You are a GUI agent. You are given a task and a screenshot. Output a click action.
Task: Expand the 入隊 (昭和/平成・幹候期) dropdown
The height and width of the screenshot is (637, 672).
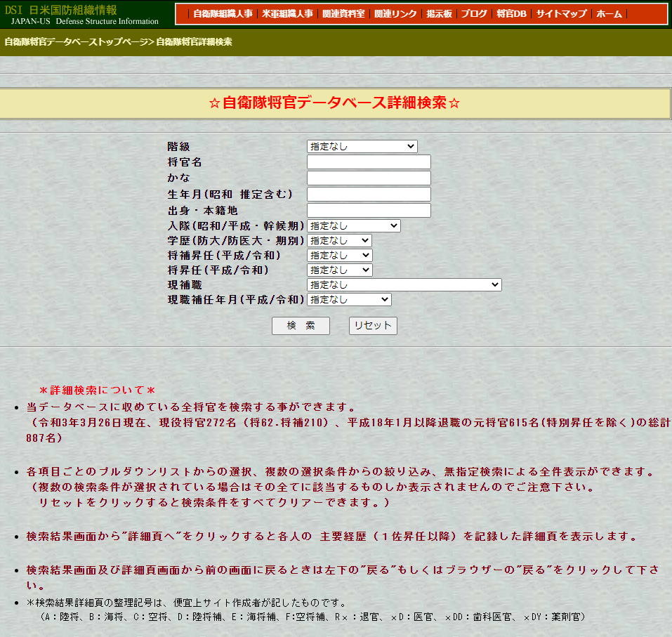[x=353, y=226]
